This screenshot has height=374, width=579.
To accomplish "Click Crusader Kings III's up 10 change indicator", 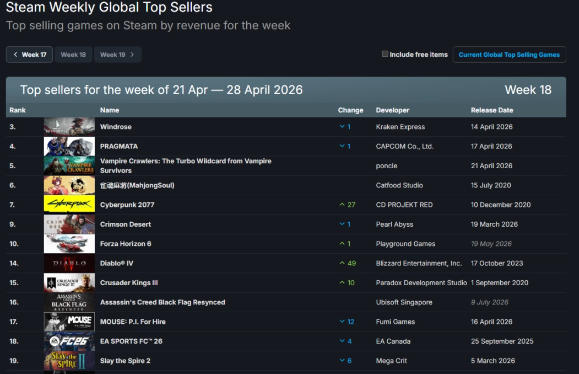I will pos(347,282).
